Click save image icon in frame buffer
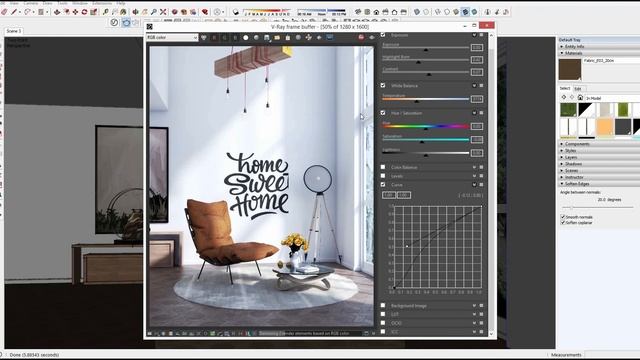 tap(267, 38)
